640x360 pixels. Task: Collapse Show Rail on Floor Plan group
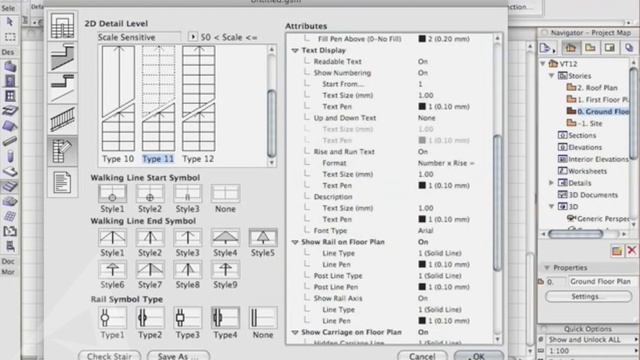click(x=295, y=242)
